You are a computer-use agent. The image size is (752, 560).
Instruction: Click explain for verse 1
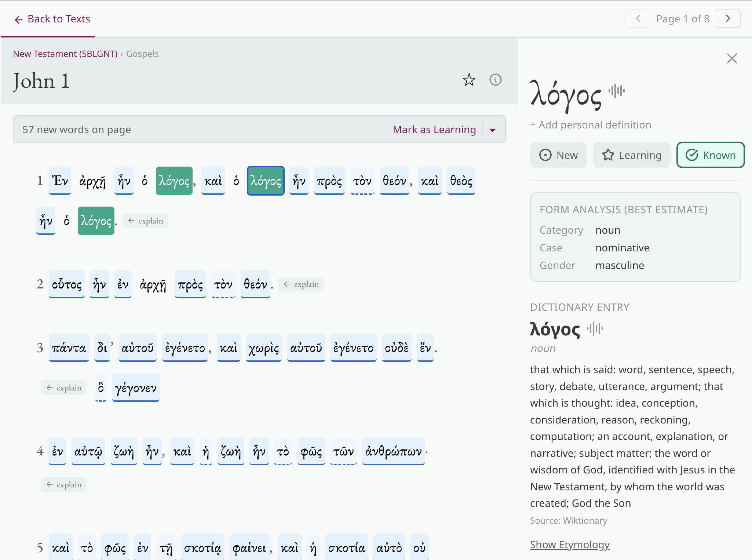(x=145, y=221)
